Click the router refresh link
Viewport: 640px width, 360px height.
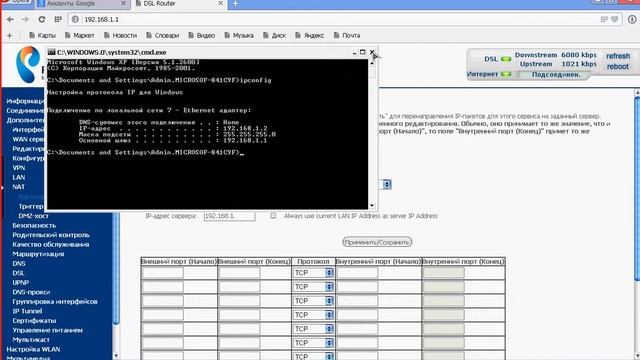coord(618,56)
